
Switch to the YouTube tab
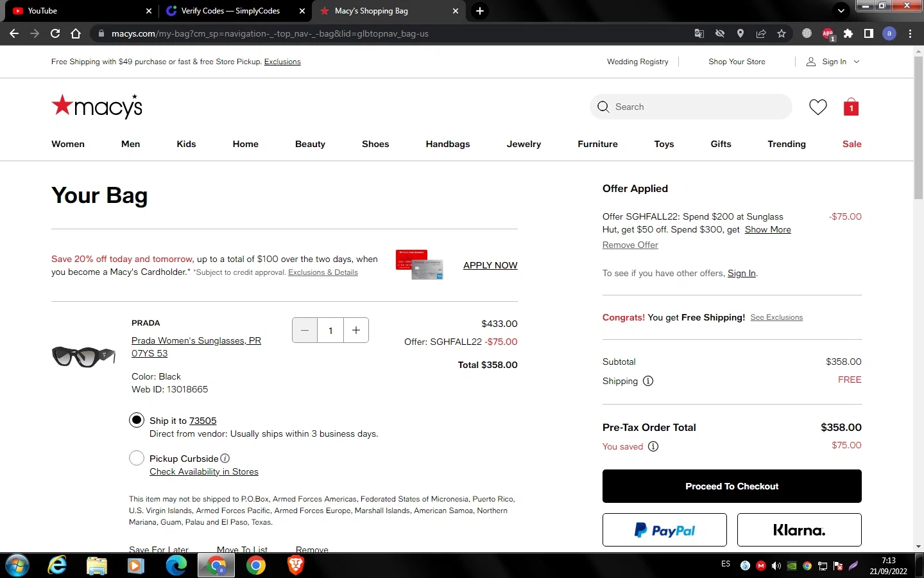coord(82,11)
